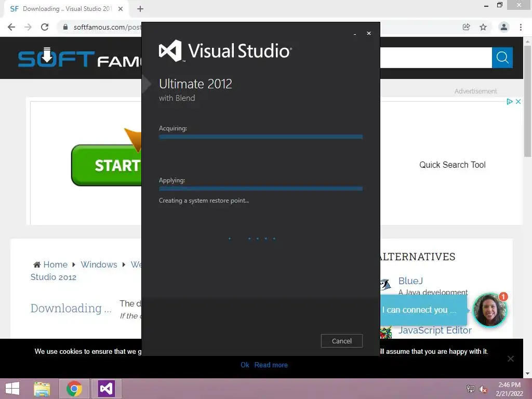
Task: Open the taskbar clock and date
Action: [509, 389]
